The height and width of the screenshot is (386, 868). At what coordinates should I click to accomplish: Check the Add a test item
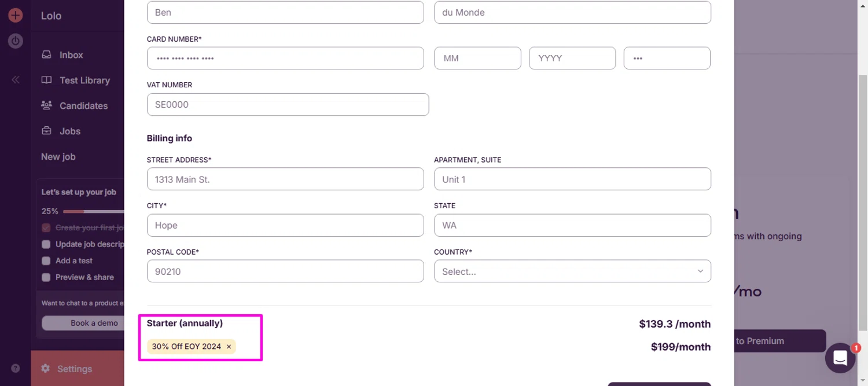pyautogui.click(x=46, y=261)
